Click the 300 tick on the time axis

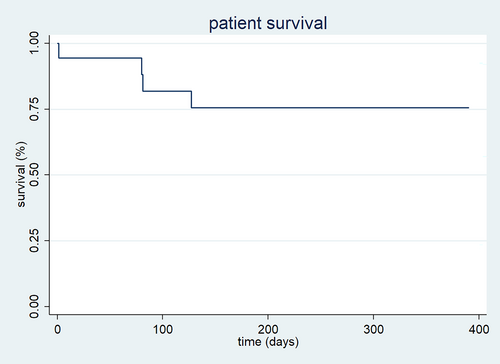coord(373,330)
